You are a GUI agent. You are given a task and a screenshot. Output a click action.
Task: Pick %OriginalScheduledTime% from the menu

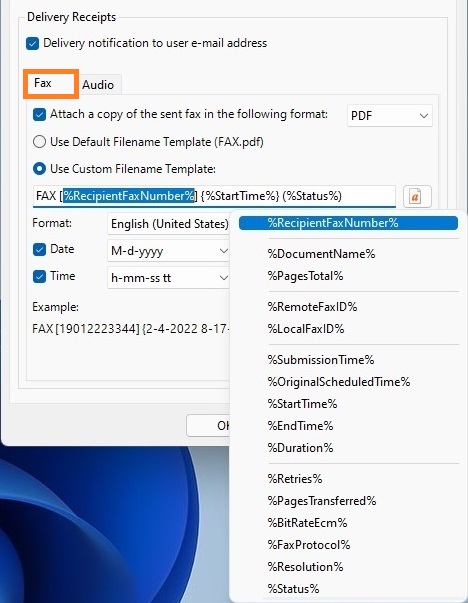pos(339,382)
